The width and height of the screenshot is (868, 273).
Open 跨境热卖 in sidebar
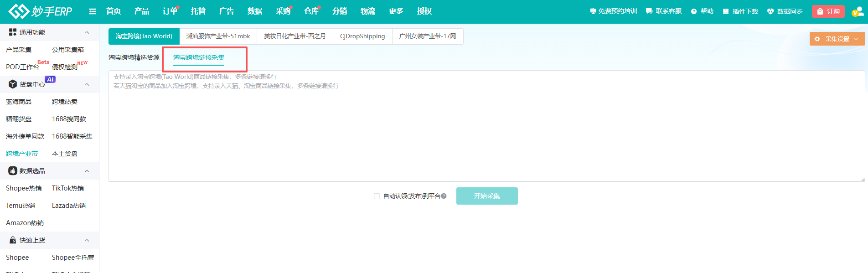point(65,102)
